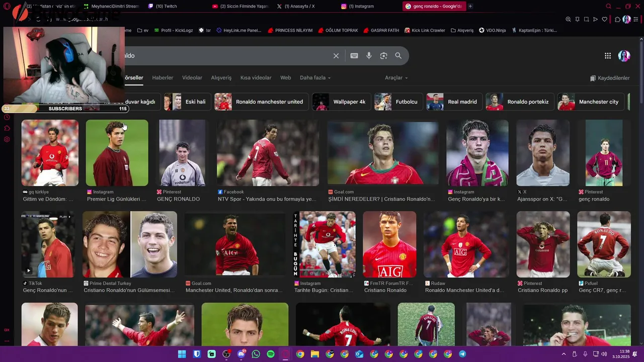This screenshot has width=644, height=362.
Task: Start a voice search with the microphone
Action: coord(369,56)
